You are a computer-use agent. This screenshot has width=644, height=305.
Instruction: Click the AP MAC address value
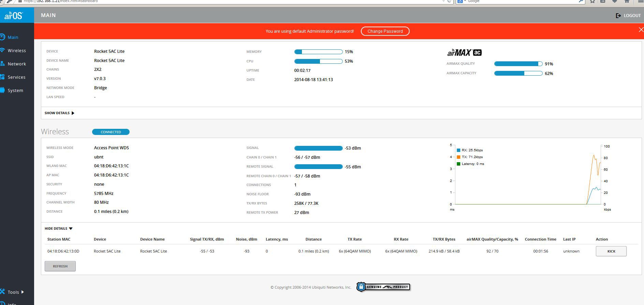tap(112, 175)
